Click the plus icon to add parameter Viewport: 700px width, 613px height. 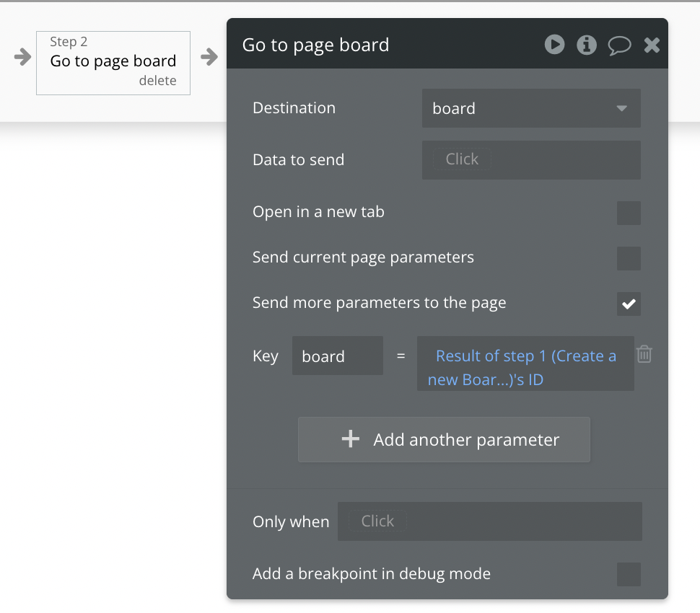pos(350,439)
